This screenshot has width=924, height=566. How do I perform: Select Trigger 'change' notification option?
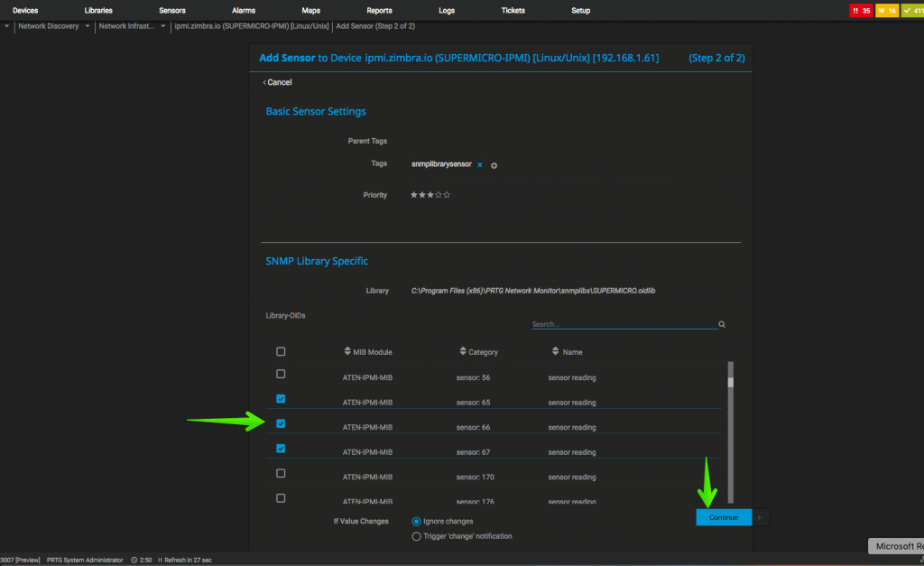[x=417, y=536]
